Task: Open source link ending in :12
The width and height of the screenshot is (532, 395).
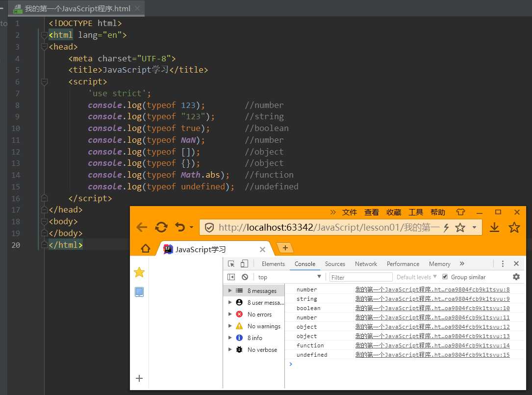Action: tap(432, 327)
